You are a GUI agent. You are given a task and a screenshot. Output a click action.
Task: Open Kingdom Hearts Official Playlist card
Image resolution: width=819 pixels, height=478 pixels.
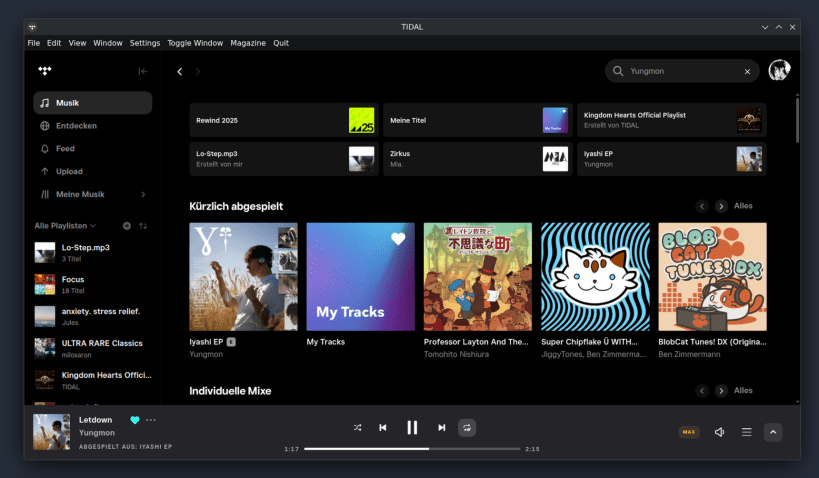(x=672, y=120)
